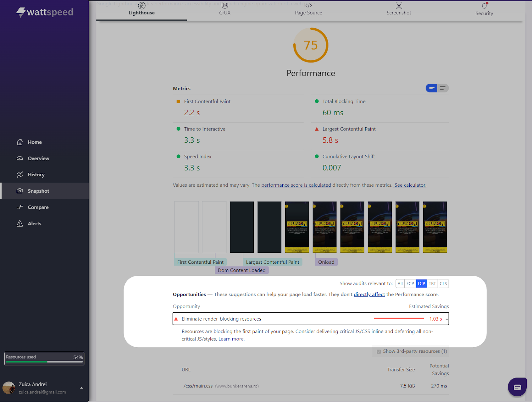Click the Screenshot tab camera icon
The height and width of the screenshot is (402, 532).
pos(399,6)
